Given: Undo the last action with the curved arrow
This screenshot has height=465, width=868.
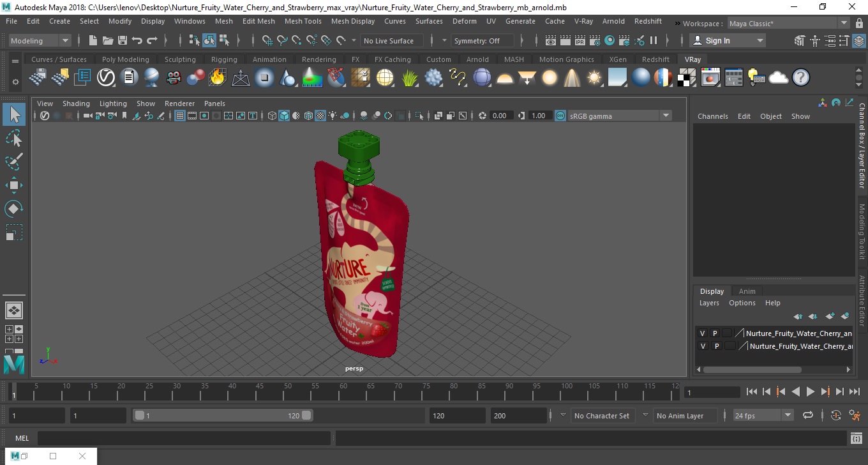Looking at the screenshot, I should [137, 40].
